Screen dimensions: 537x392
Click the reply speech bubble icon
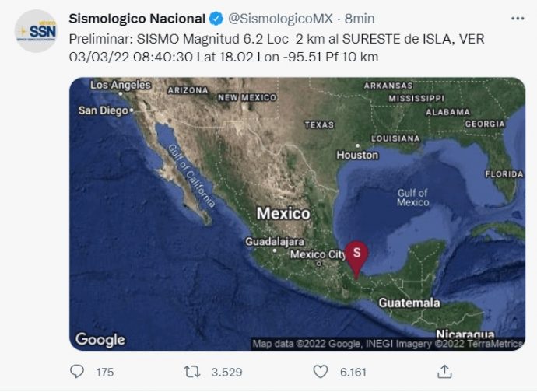[77, 372]
